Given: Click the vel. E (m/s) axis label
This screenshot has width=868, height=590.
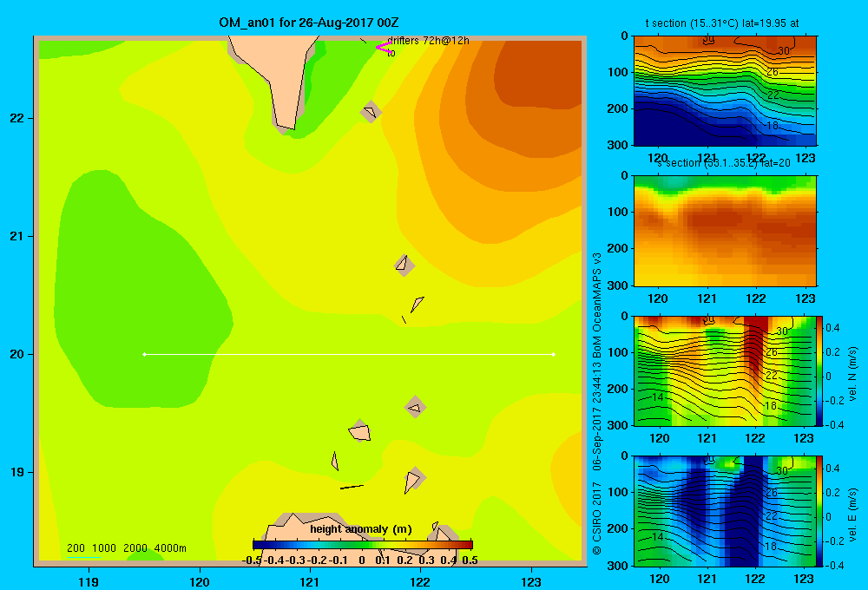Looking at the screenshot, I should point(853,515).
